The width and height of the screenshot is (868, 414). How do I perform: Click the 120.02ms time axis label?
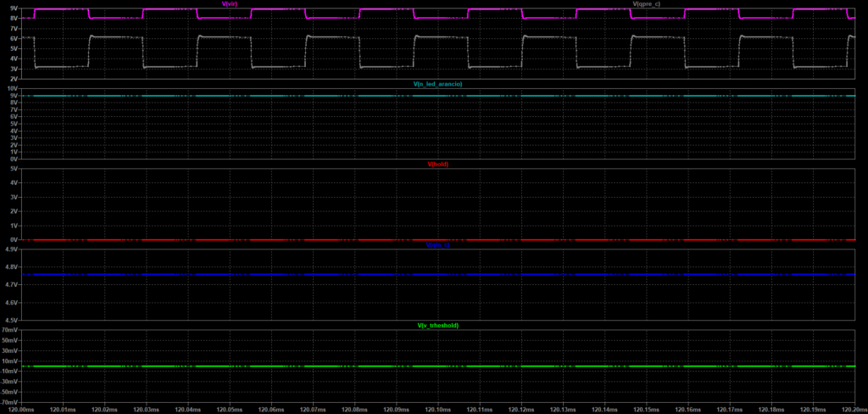click(x=104, y=410)
